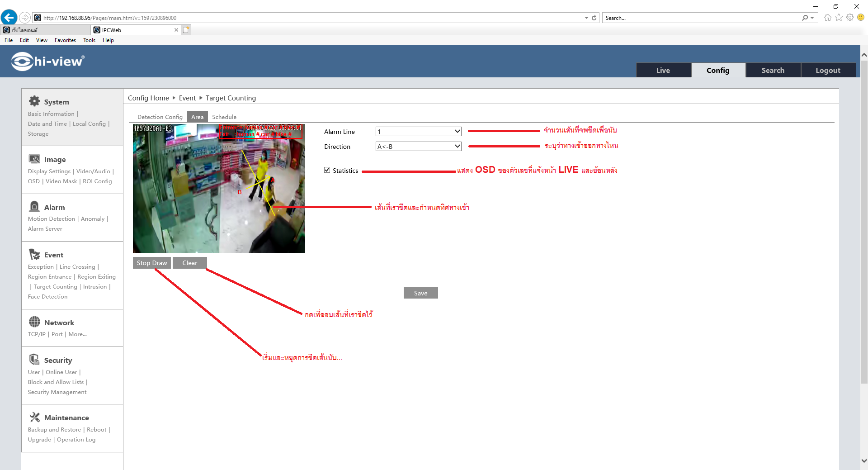Switch to the Schedule tab
The image size is (868, 470).
click(x=224, y=117)
